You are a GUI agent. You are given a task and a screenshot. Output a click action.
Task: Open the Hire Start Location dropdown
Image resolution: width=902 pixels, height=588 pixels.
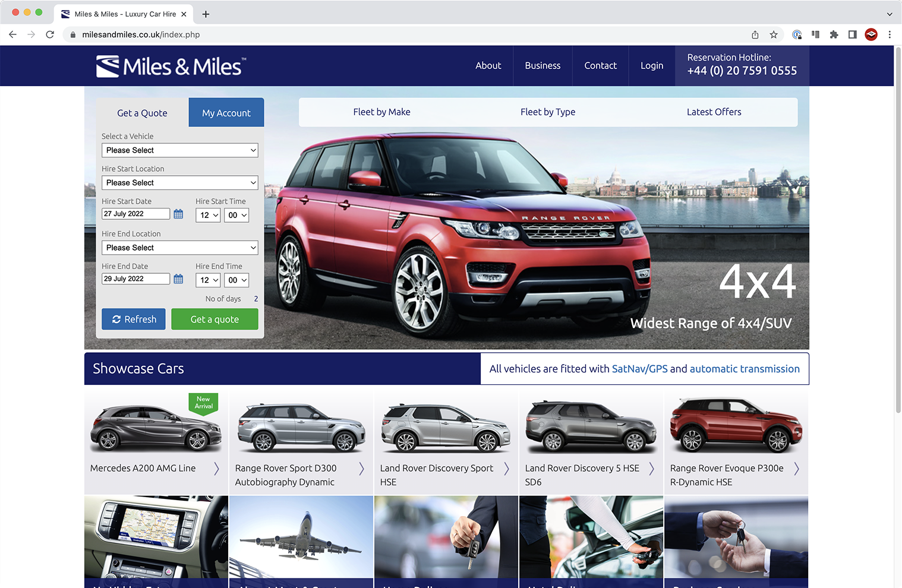tap(180, 183)
